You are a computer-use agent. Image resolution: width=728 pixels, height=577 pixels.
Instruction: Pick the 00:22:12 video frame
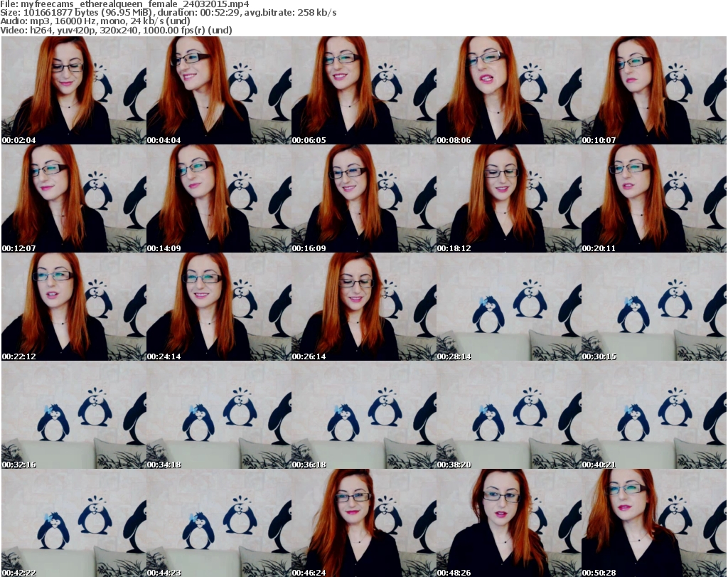point(74,307)
